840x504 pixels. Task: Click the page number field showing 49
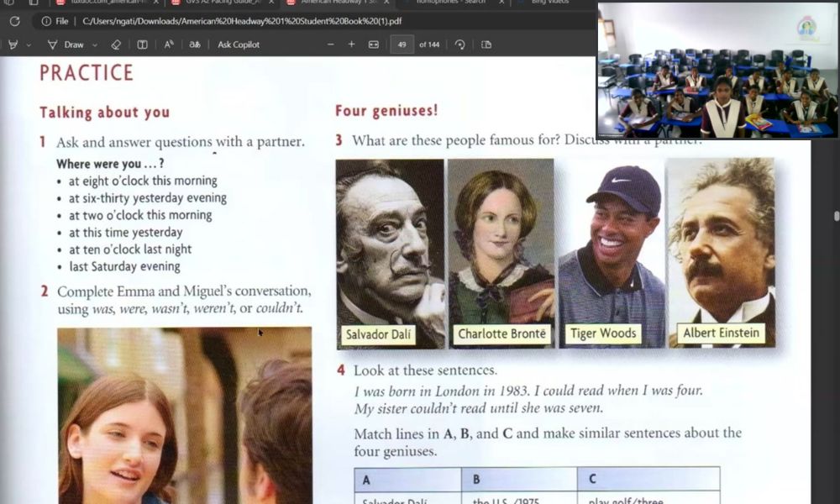[402, 45]
